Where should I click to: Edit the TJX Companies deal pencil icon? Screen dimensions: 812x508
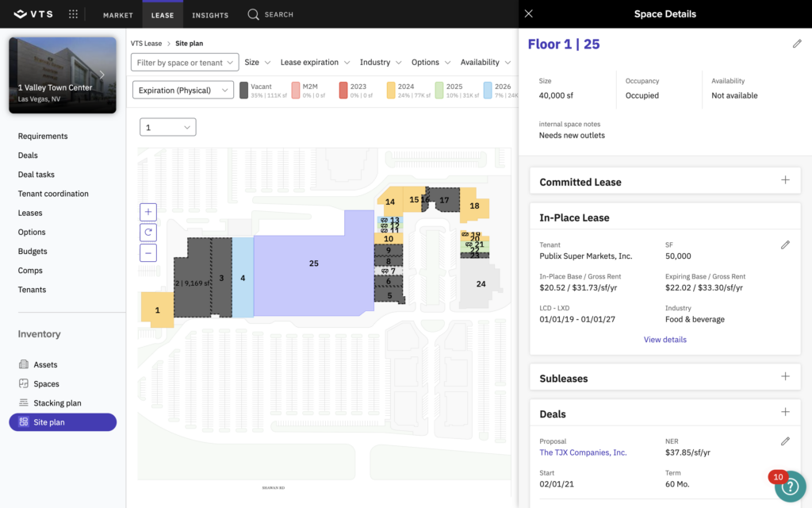click(785, 441)
